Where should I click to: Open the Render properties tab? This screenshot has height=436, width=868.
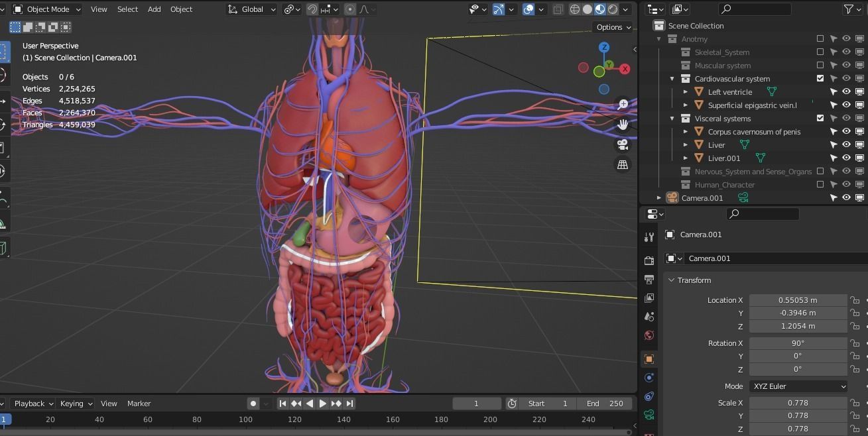pos(649,260)
